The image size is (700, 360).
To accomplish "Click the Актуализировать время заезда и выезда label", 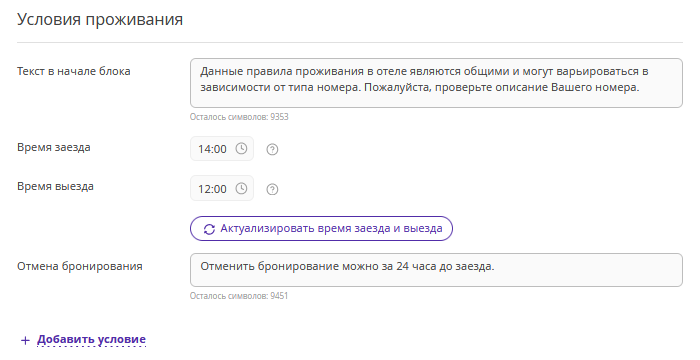I will pyautogui.click(x=331, y=228).
